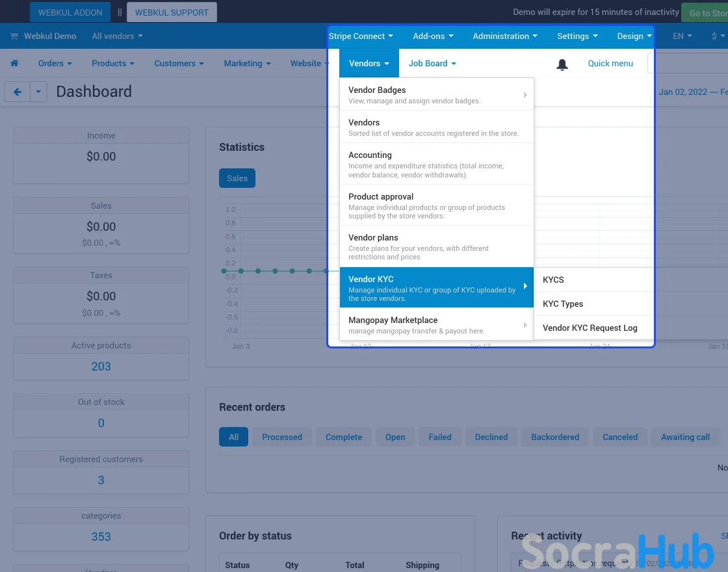
Task: Open the Stripe Connect dropdown menu
Action: (361, 36)
